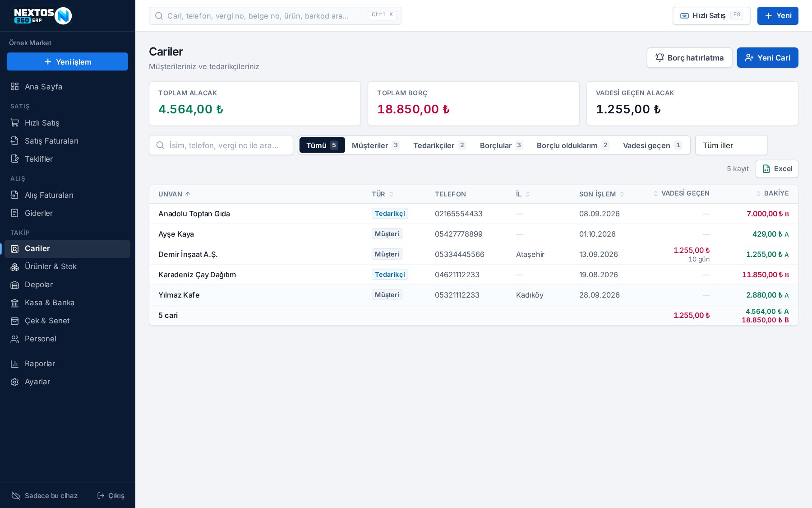Click the Alış Faturaları icon
The height and width of the screenshot is (508, 812).
point(15,195)
